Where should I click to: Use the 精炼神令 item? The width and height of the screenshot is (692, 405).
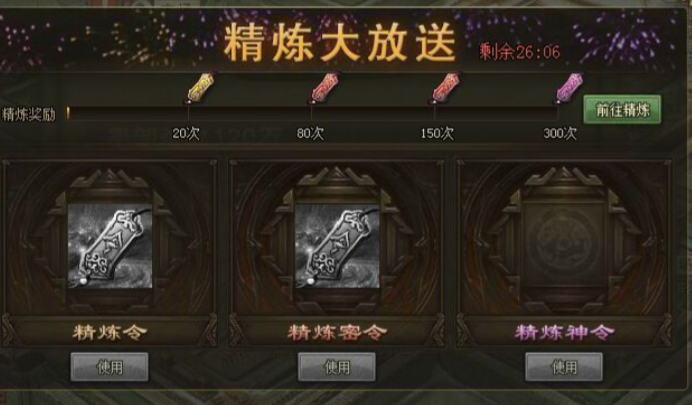[564, 367]
